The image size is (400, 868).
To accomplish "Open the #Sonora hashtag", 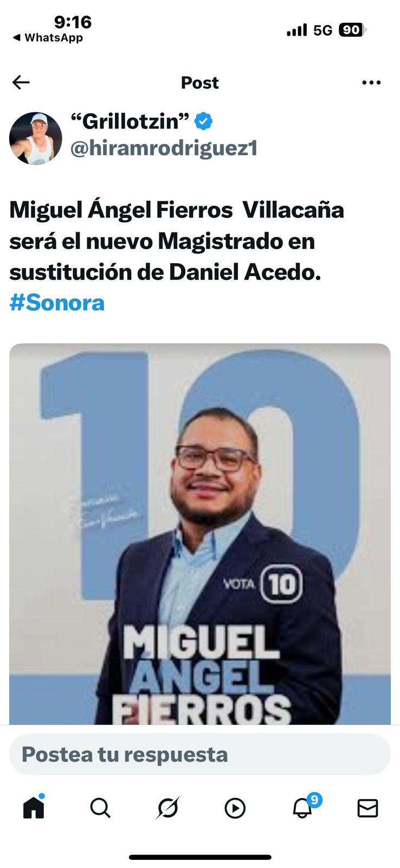I will tap(57, 303).
